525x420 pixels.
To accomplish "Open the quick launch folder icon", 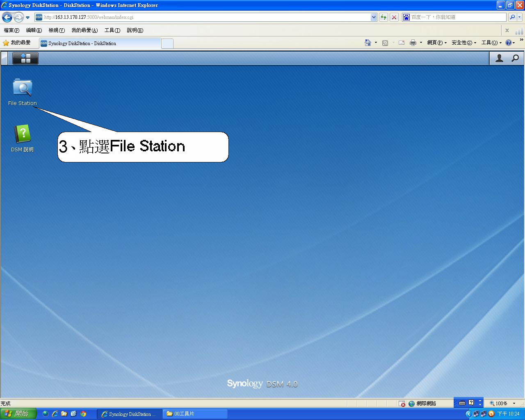I will pos(64,414).
